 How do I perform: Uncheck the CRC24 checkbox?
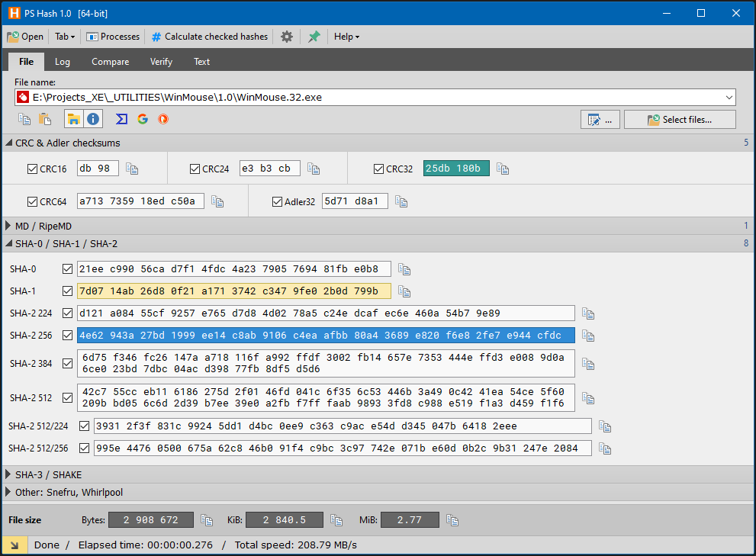195,169
